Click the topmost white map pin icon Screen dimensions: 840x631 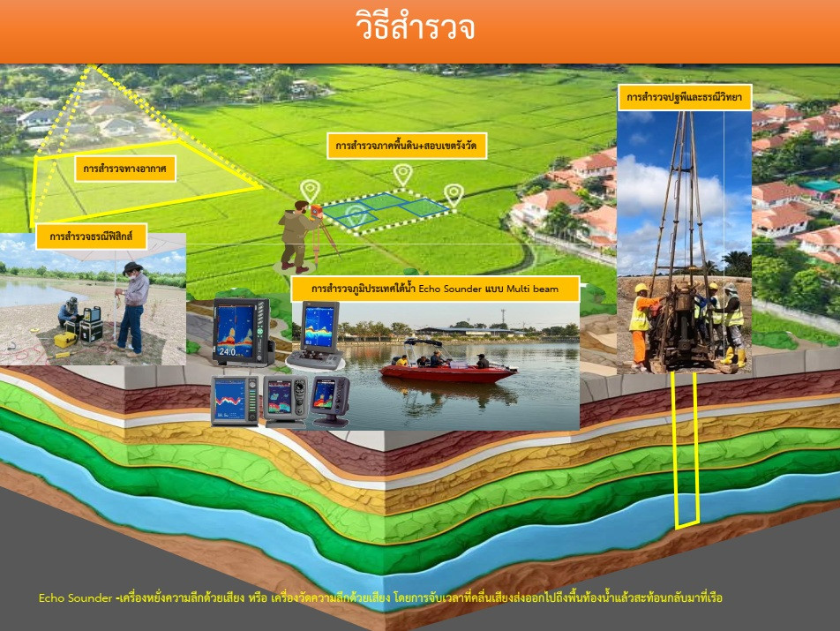[403, 175]
